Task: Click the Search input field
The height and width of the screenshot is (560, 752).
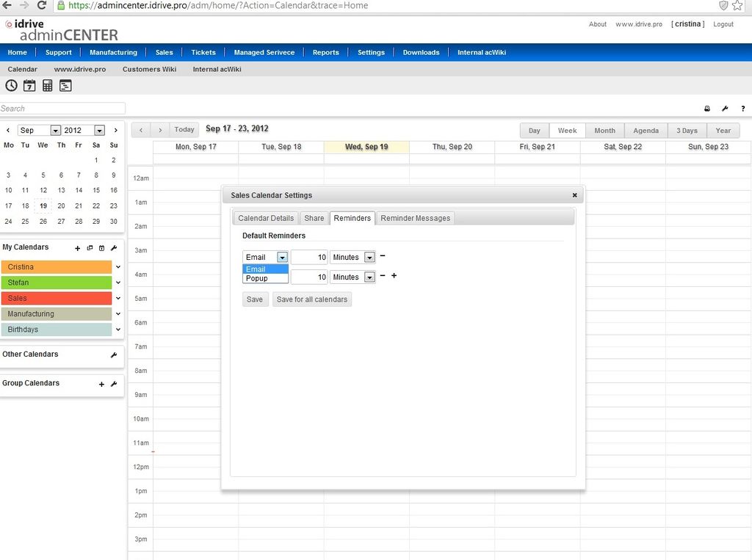Action: coord(62,109)
